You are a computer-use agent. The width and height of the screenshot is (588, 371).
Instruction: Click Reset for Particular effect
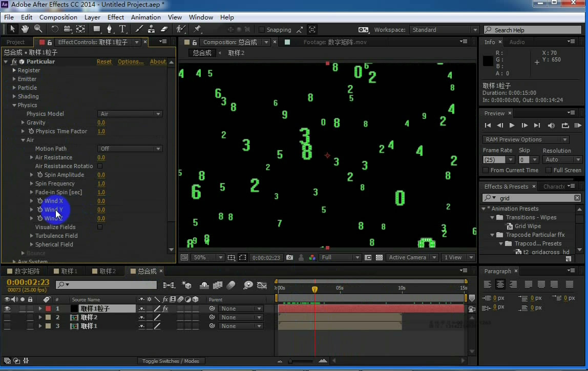(104, 61)
